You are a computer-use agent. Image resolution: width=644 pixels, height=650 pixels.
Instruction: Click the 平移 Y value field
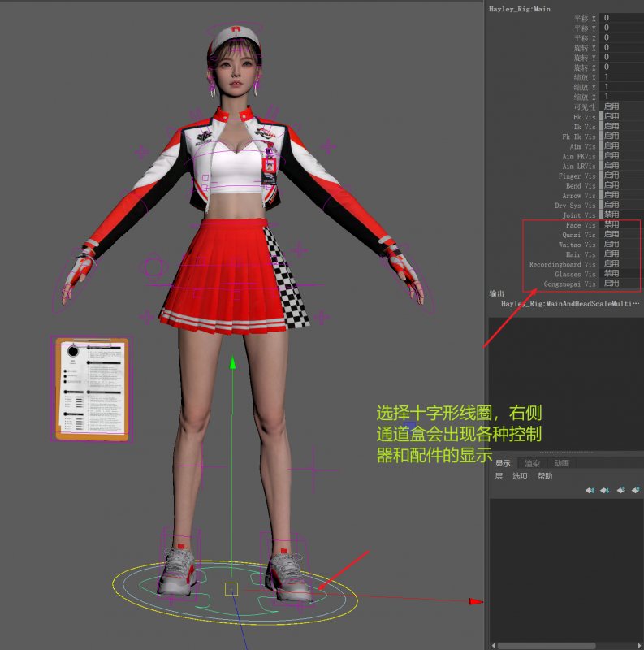621,28
